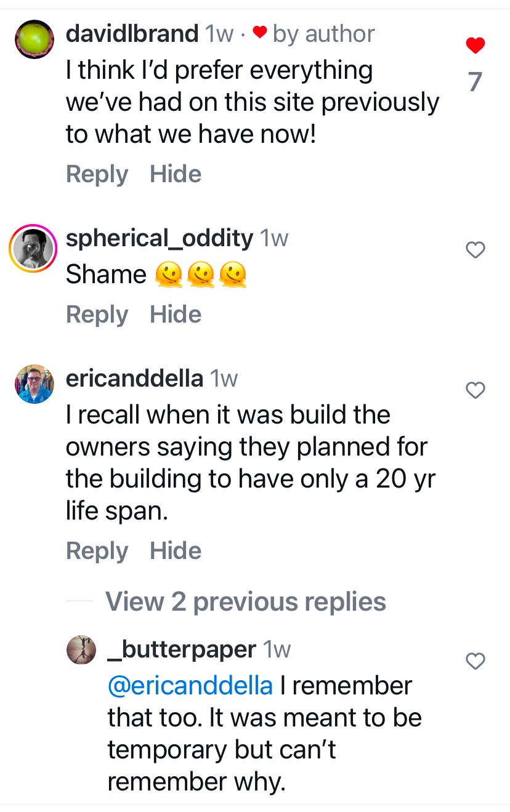Hide ericanddella's comment
The image size is (510, 812).
pyautogui.click(x=176, y=551)
